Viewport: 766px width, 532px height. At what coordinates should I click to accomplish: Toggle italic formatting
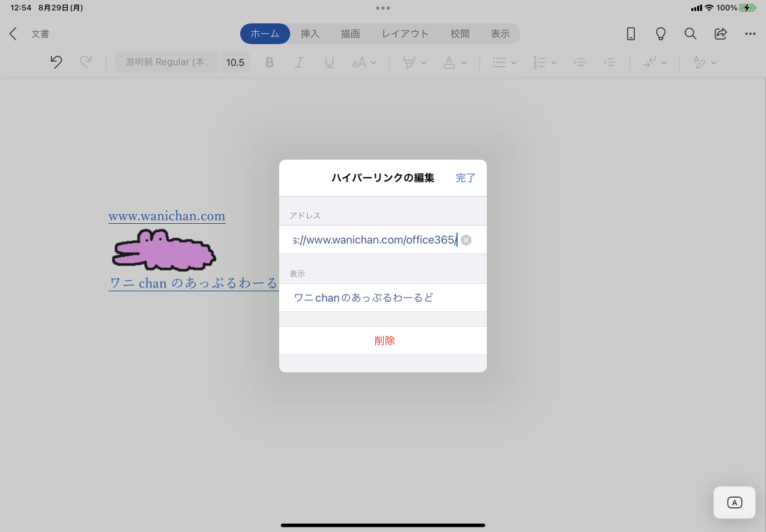pyautogui.click(x=299, y=62)
